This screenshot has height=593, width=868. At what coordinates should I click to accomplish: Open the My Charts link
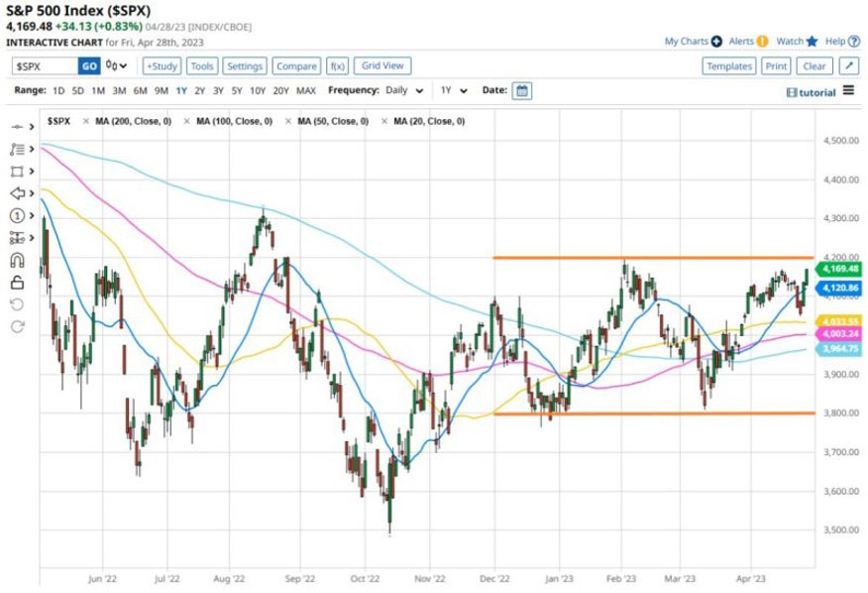692,42
